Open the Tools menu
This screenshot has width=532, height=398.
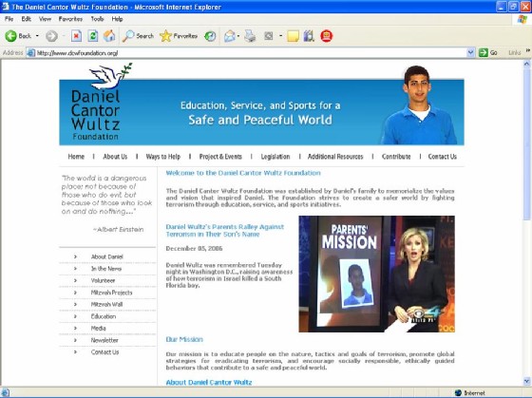[97, 19]
